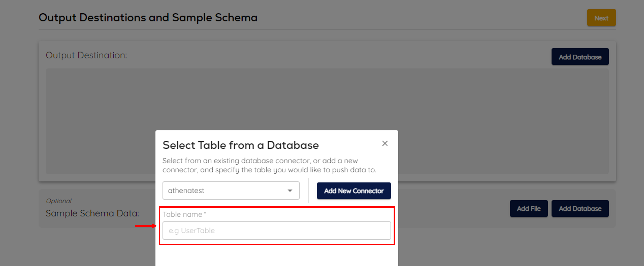
Task: Click Add File for Sample Schema
Action: click(x=528, y=209)
